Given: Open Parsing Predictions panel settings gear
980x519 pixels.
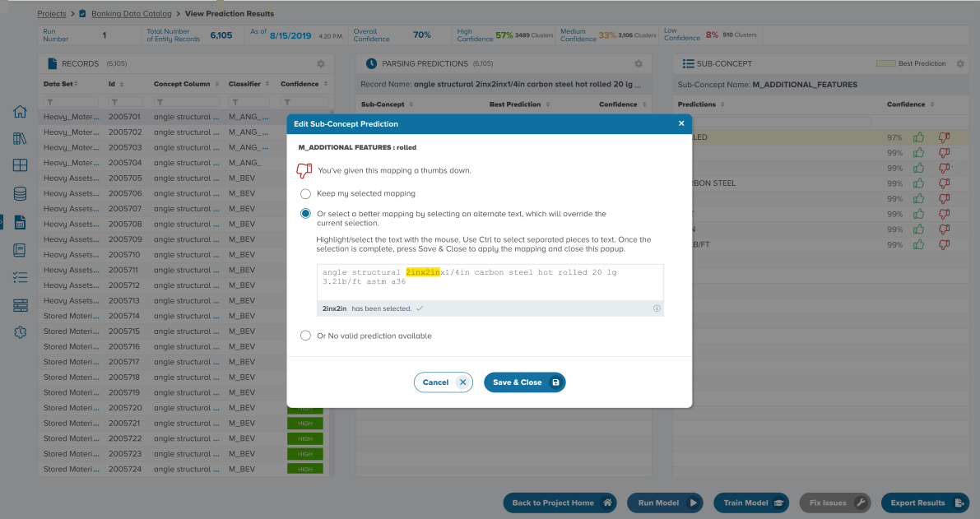Looking at the screenshot, I should pos(638,64).
